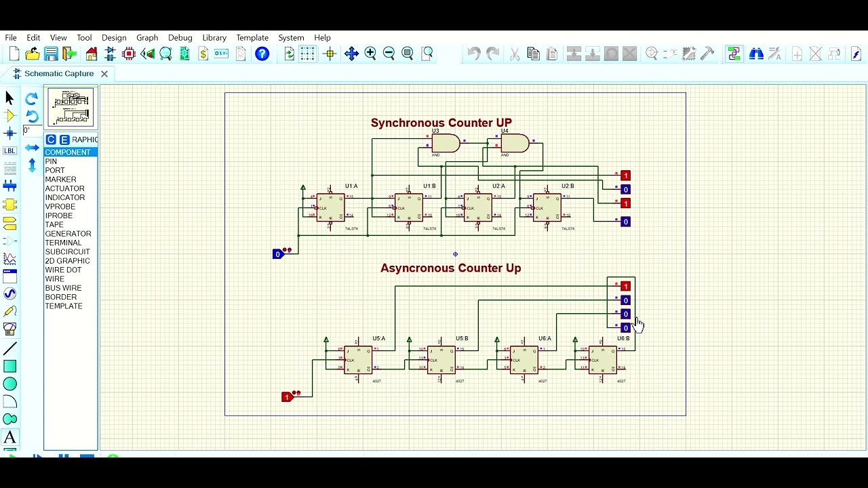Zoom in on the schematic
The height and width of the screenshot is (488, 868).
click(x=370, y=54)
